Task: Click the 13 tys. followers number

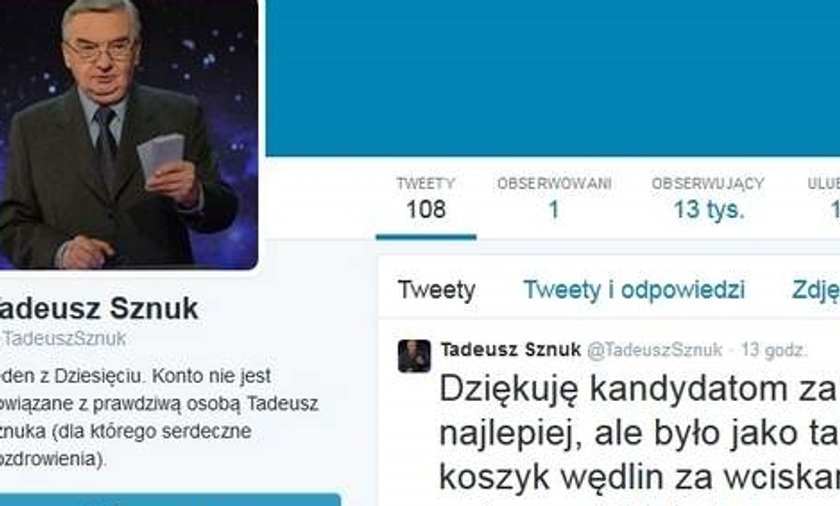Action: pyautogui.click(x=709, y=209)
